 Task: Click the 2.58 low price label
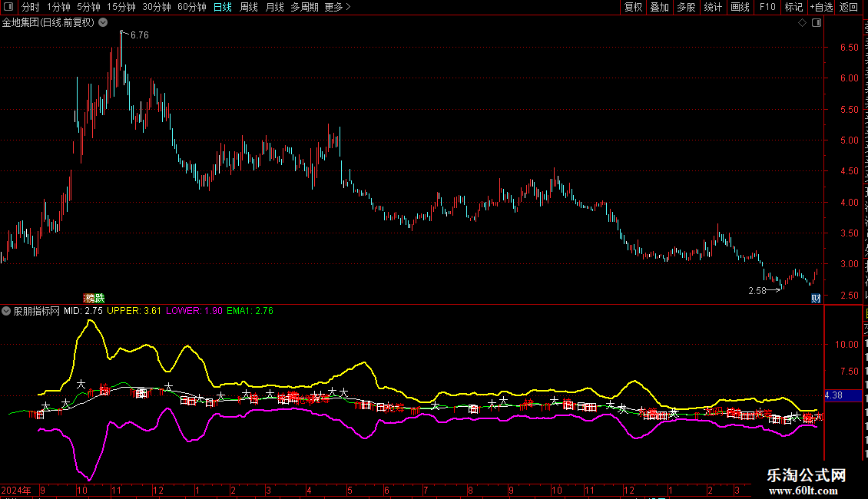coord(757,290)
